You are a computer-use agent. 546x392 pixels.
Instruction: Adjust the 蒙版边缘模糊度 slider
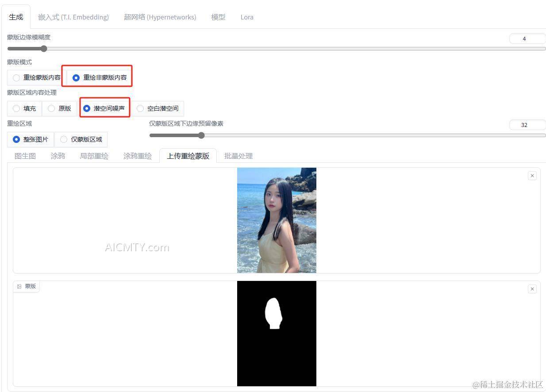point(44,49)
